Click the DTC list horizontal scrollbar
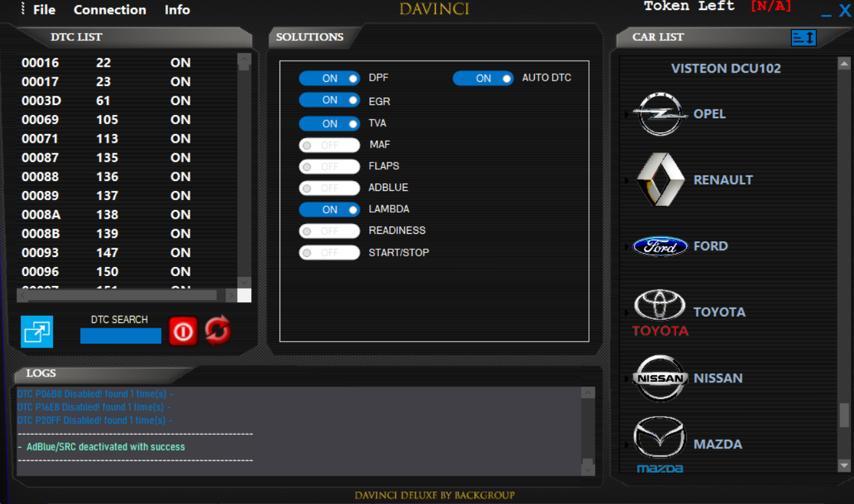Viewport: 854px width, 504px height. click(122, 295)
